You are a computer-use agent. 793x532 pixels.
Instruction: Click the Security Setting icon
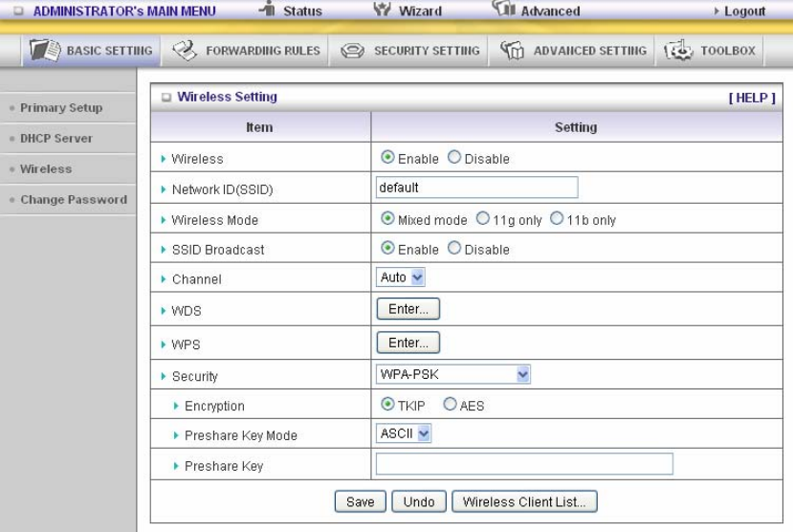tap(352, 51)
